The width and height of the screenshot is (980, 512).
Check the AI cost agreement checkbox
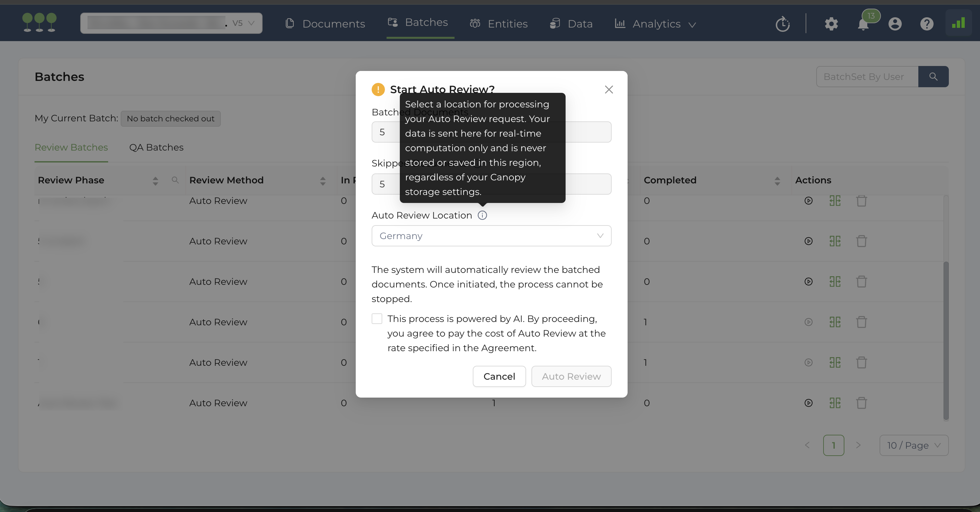(377, 318)
